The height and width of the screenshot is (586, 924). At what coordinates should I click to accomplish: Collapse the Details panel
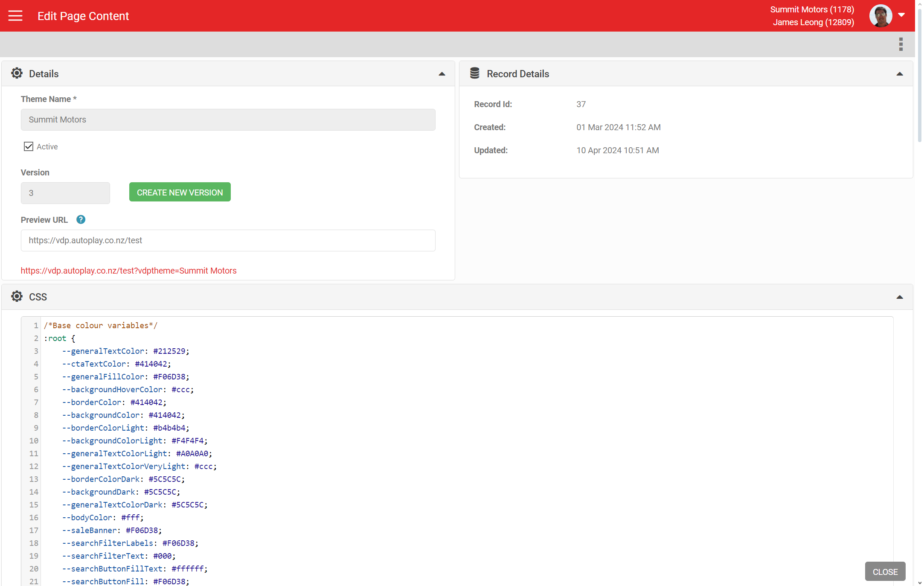(442, 74)
